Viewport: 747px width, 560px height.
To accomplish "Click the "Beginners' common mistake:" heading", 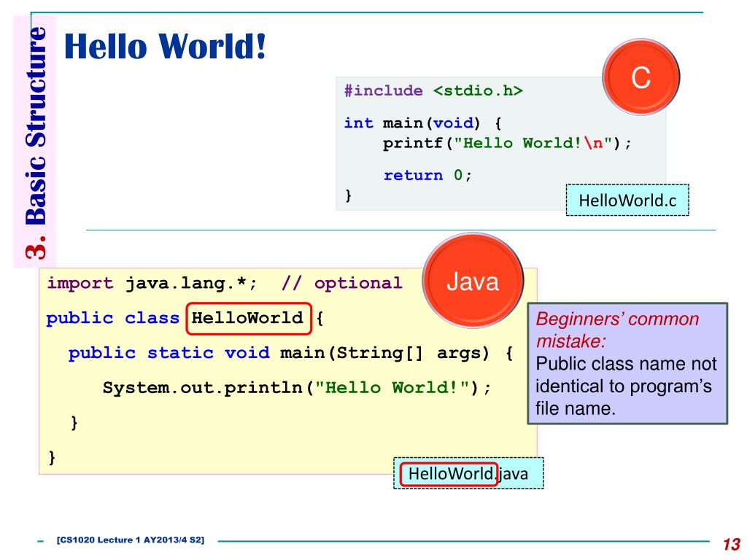I will pyautogui.click(x=617, y=330).
